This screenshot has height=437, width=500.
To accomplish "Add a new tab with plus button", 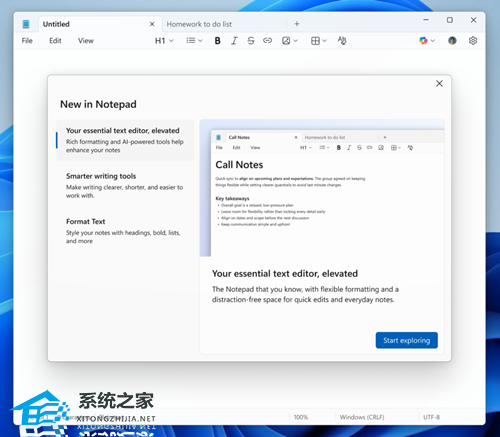I will point(297,24).
